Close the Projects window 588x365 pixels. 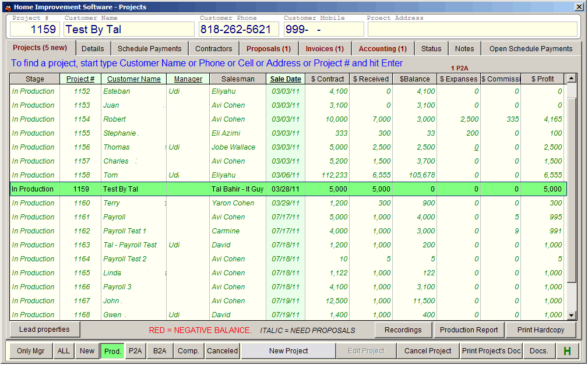579,7
